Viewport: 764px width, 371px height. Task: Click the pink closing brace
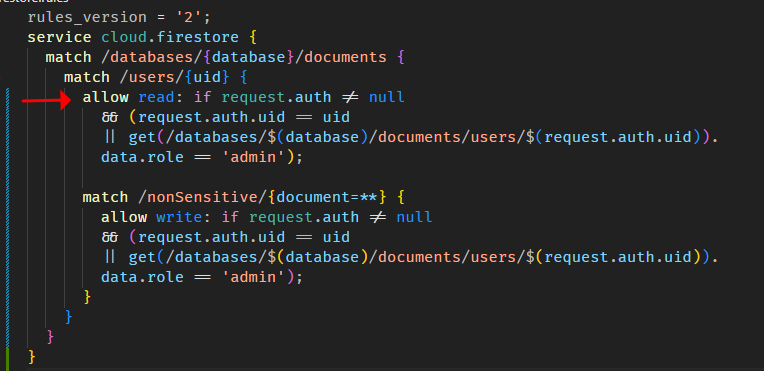click(50, 336)
